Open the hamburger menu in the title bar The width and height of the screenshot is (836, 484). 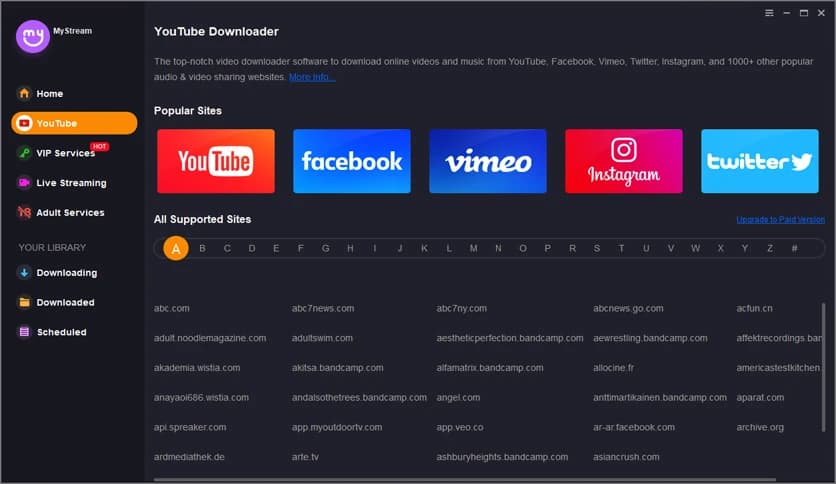click(x=769, y=13)
